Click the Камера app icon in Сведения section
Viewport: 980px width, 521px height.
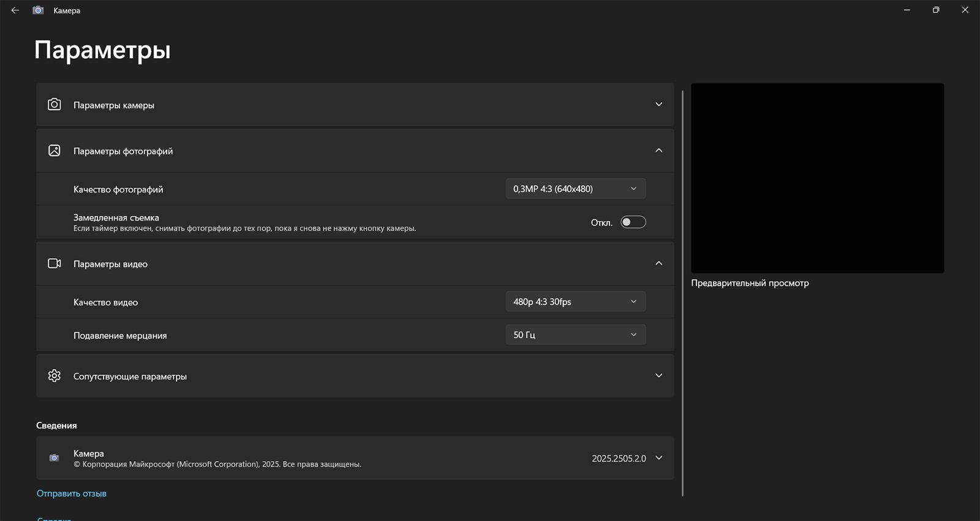(x=55, y=458)
